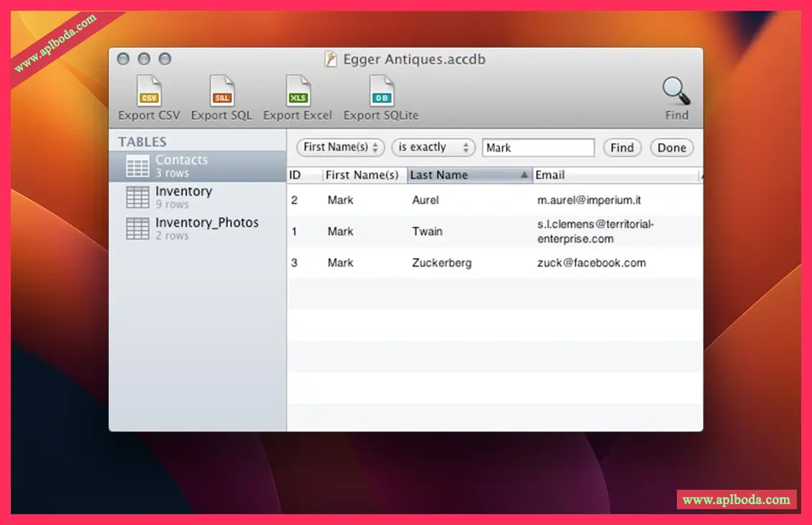Open the 'is exactly' condition dropdown
This screenshot has height=525, width=812.
coord(433,147)
